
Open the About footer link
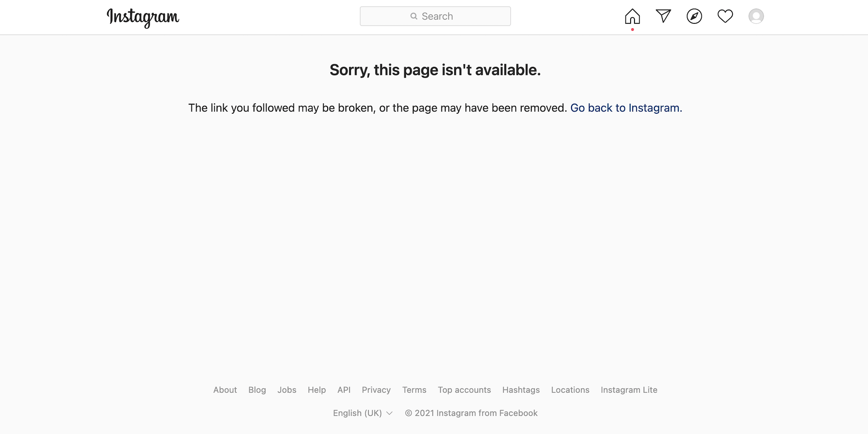click(x=225, y=390)
